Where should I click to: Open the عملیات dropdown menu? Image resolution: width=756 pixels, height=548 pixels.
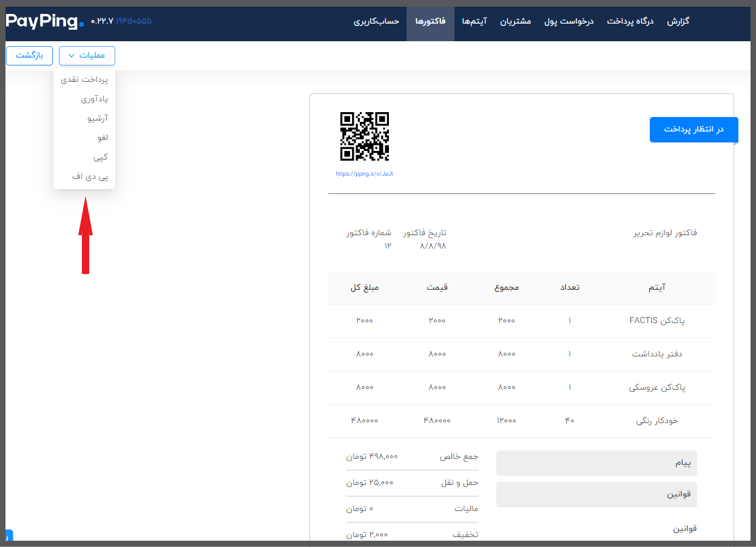pyautogui.click(x=87, y=56)
